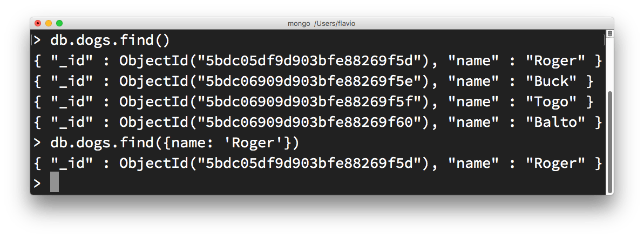Click the "name" key in Togo's row
The image size is (644, 238).
pos(472,102)
